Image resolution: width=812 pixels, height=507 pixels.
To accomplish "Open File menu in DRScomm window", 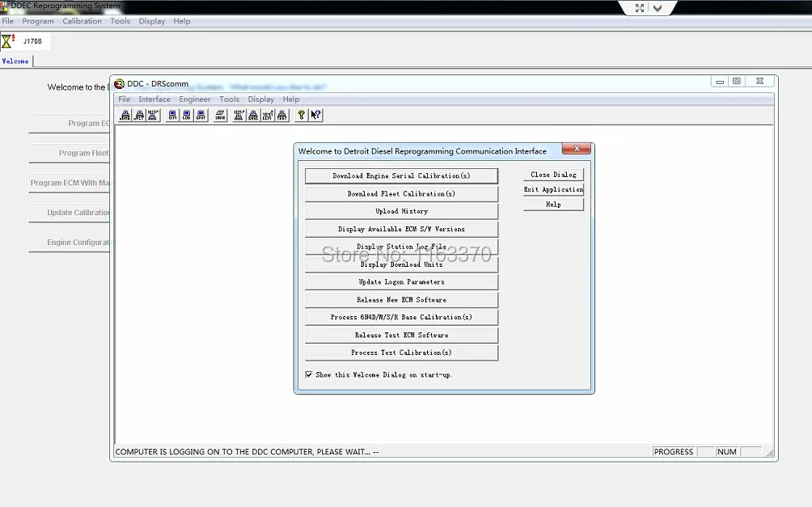I will pos(125,99).
